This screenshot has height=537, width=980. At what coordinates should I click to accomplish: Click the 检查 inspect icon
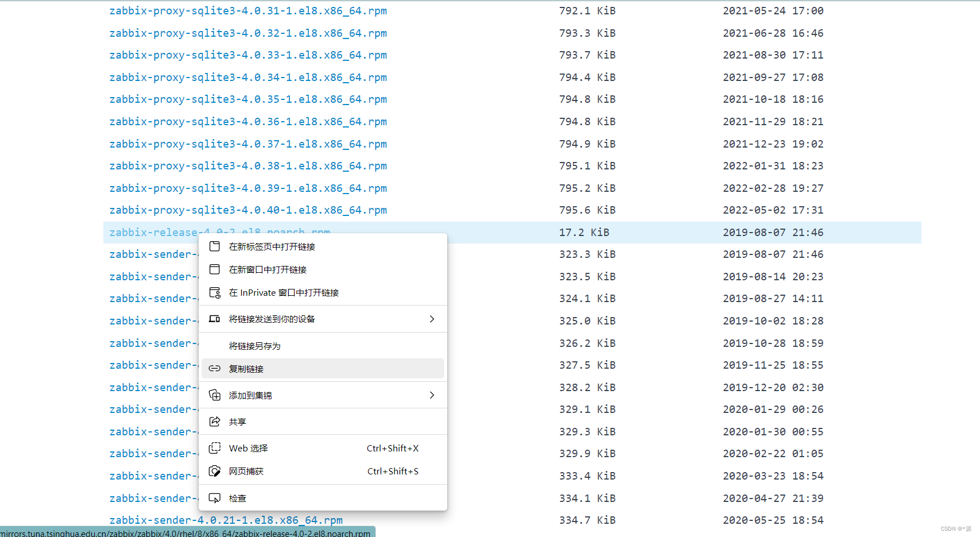tap(214, 497)
